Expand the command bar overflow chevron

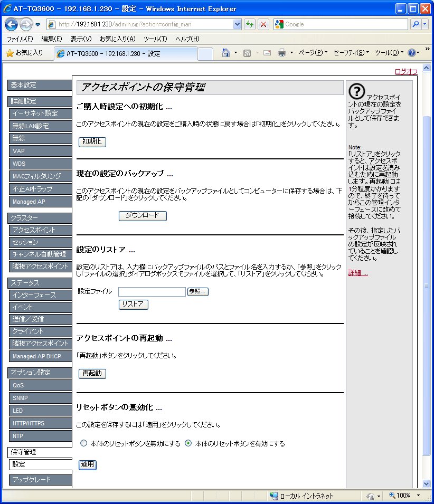click(427, 49)
